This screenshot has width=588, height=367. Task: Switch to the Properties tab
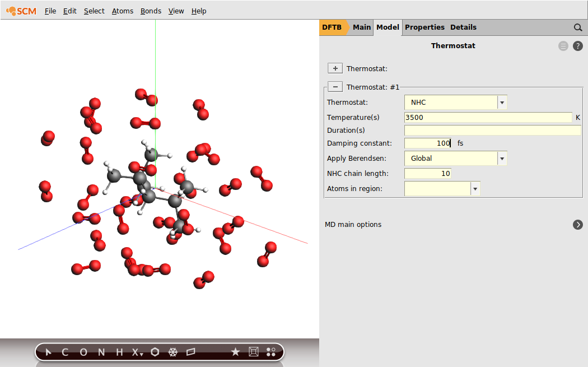pos(424,27)
